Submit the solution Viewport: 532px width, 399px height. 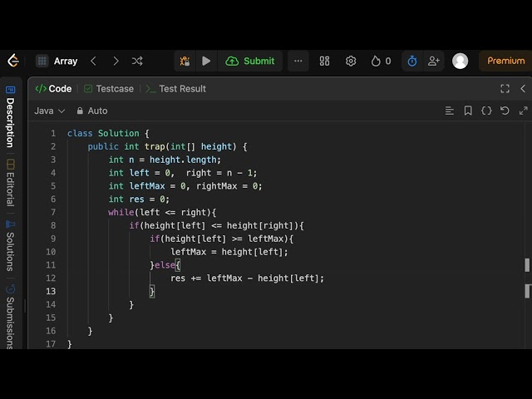pos(250,61)
